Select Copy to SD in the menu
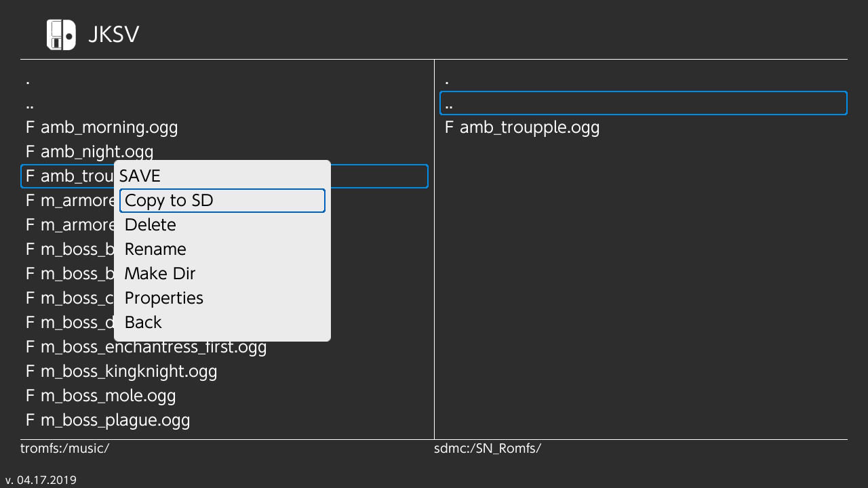This screenshot has width=868, height=488. (222, 201)
